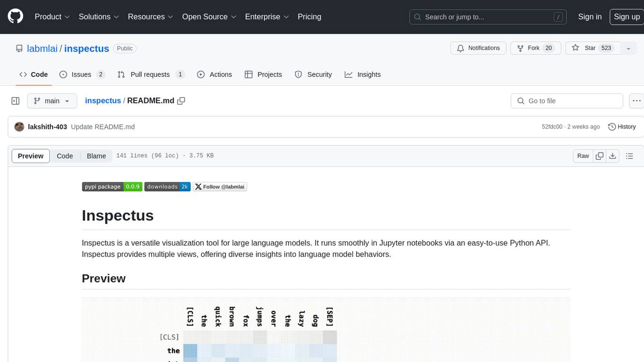Copy raw file contents
This screenshot has height=362, width=644.
(599, 156)
